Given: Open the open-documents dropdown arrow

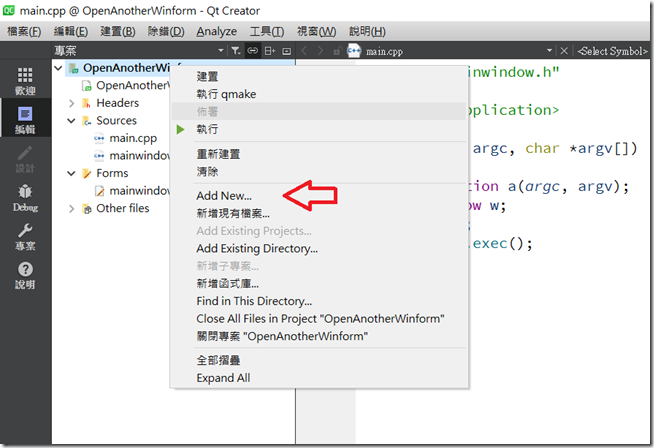Looking at the screenshot, I should click(x=549, y=51).
